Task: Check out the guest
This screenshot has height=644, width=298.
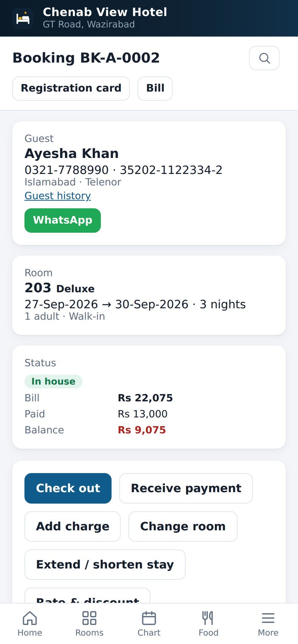Action: point(68,488)
